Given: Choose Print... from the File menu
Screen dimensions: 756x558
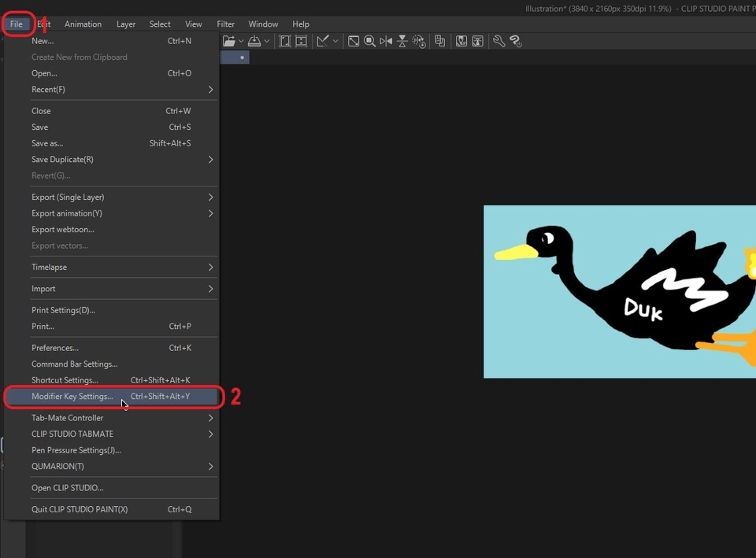Looking at the screenshot, I should coord(111,327).
